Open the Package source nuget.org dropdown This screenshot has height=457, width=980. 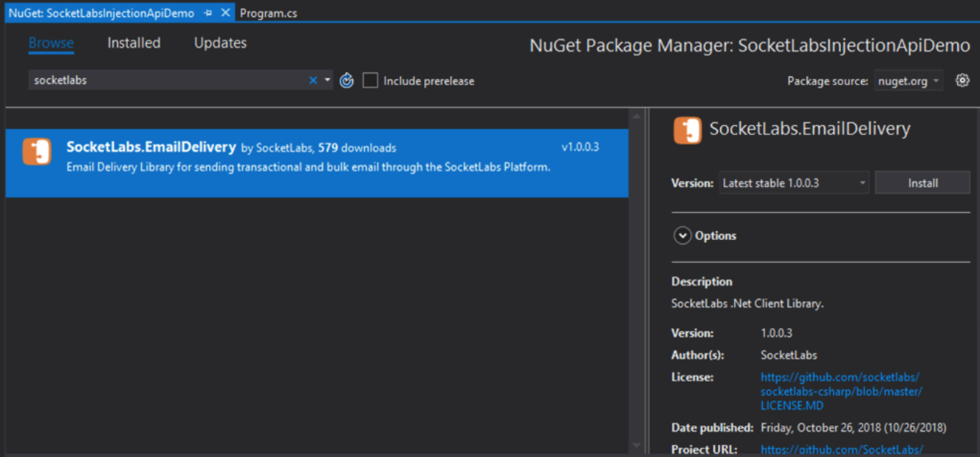pos(910,81)
